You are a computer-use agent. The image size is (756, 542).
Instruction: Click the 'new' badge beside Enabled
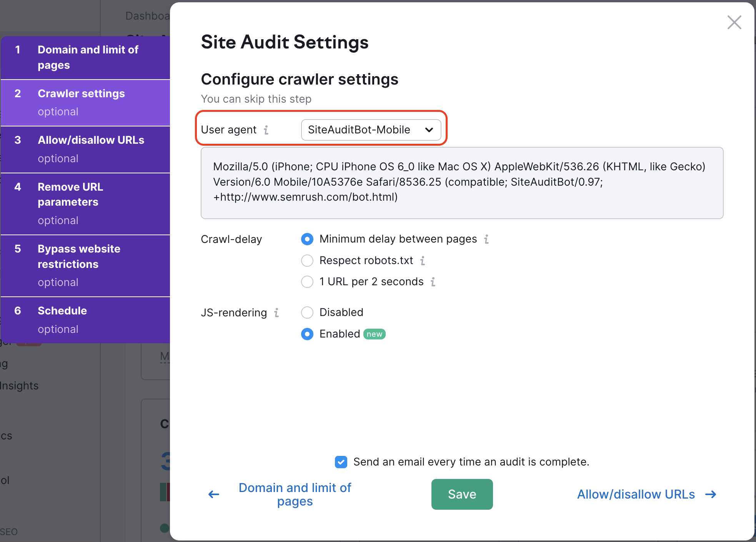(x=375, y=334)
